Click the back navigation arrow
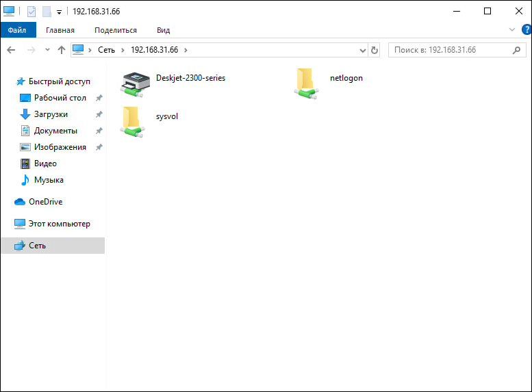This screenshot has height=392, width=532. (x=12, y=50)
